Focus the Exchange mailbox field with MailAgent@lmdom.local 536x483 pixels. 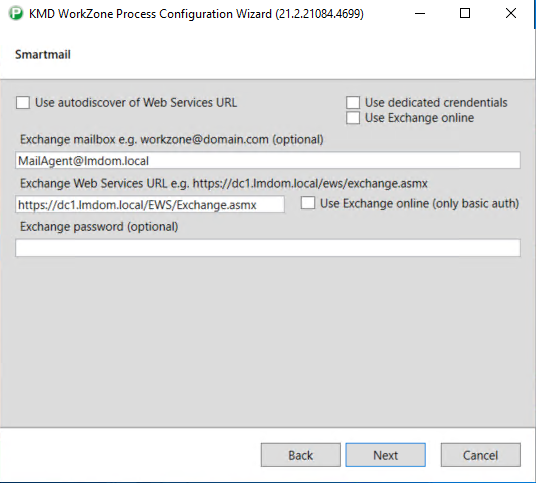point(268,160)
